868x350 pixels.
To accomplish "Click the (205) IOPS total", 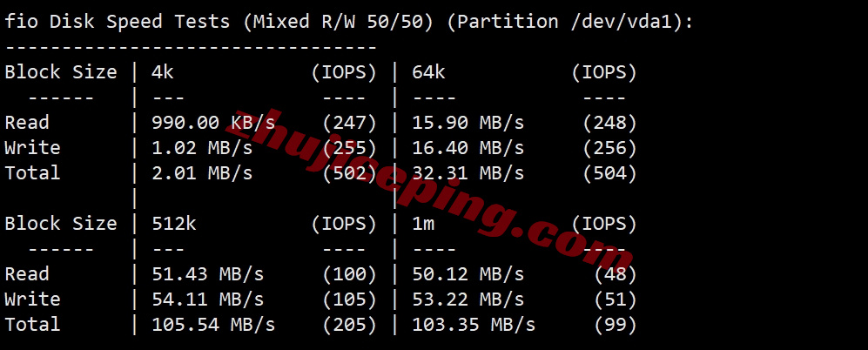I will (349, 325).
